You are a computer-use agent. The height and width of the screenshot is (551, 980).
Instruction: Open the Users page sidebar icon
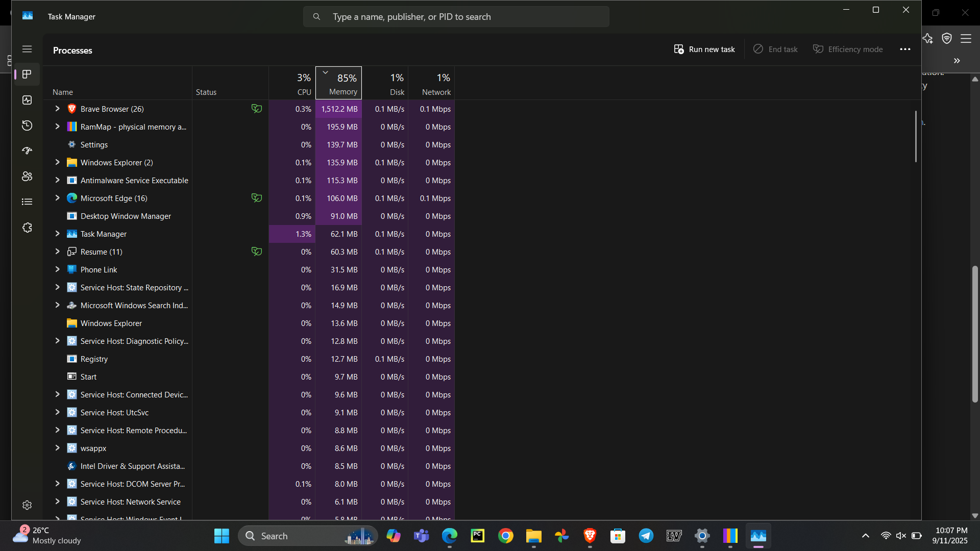27,177
